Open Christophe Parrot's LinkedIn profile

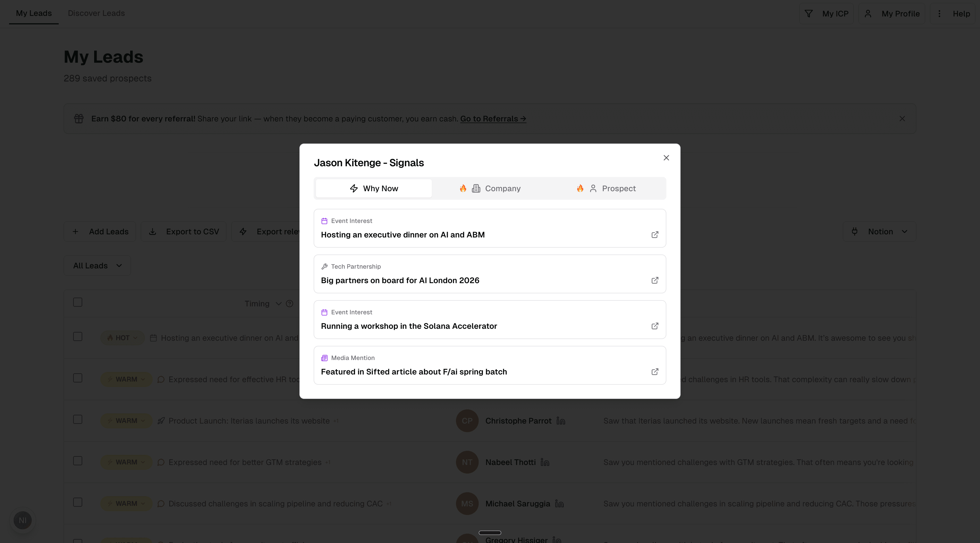561,421
